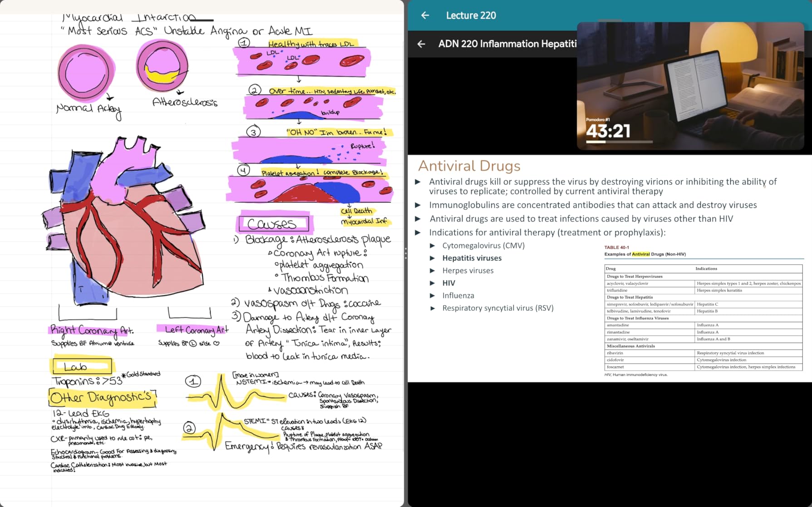Go back from ADN 220 Inflammation Hepatitis
812x507 pixels.
tap(421, 44)
